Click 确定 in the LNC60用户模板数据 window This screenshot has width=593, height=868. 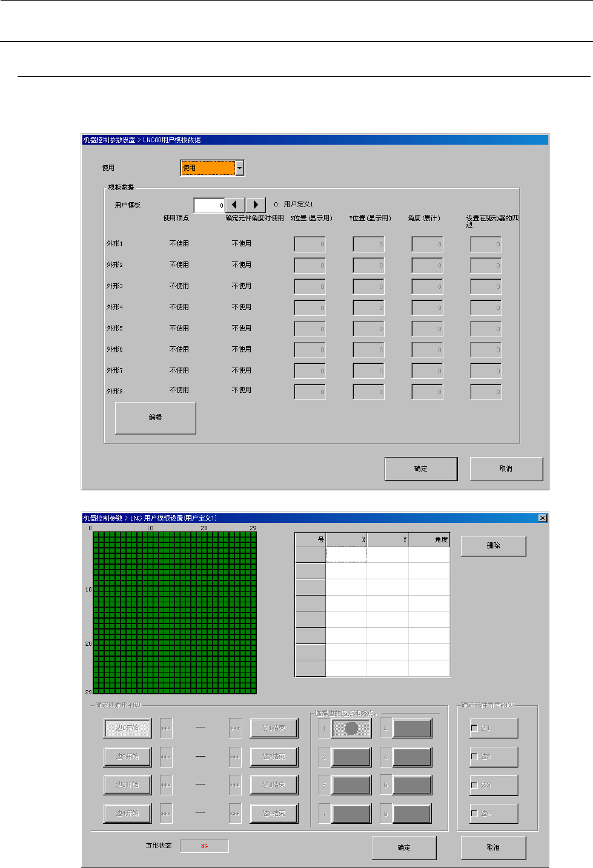(421, 469)
